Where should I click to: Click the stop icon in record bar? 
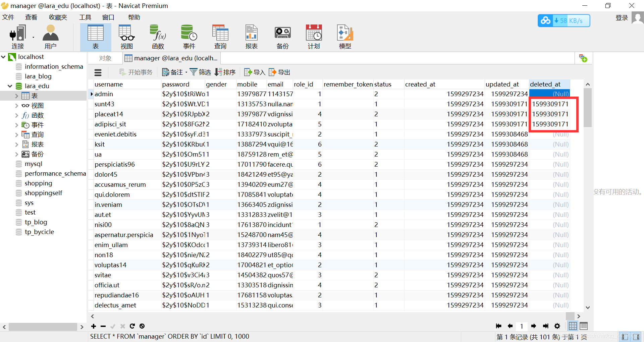[x=142, y=326]
